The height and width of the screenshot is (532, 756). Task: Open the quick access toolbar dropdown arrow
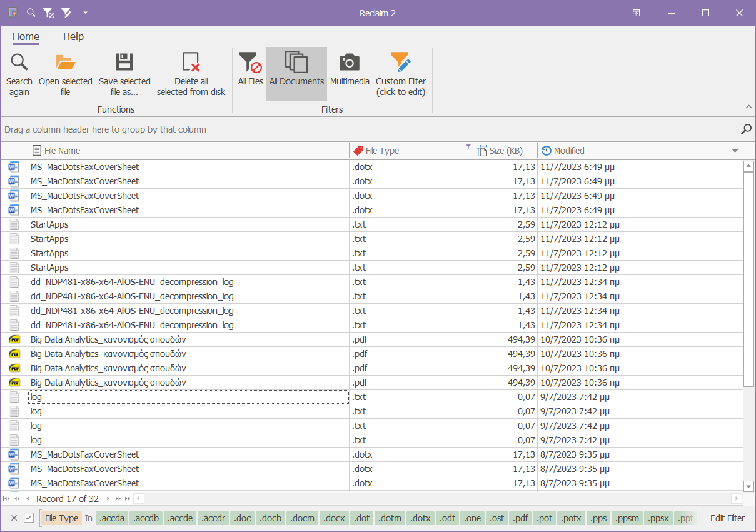pos(85,13)
